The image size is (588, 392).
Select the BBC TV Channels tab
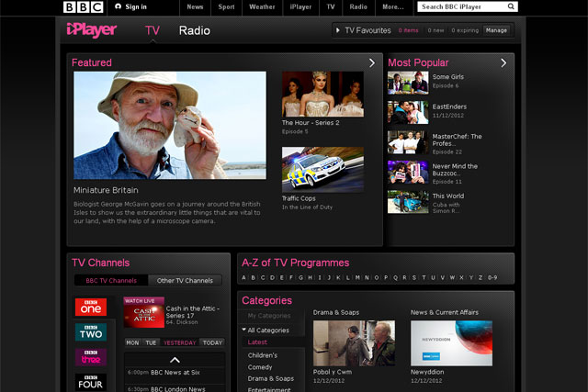111,280
